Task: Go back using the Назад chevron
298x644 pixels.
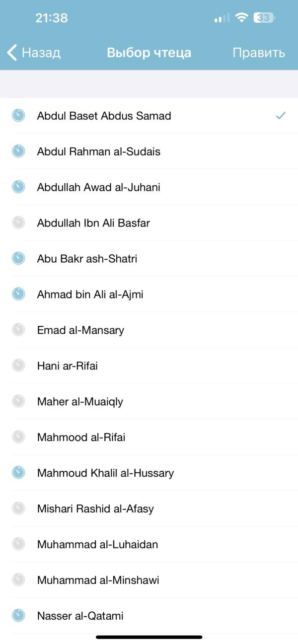Action: coord(13,52)
